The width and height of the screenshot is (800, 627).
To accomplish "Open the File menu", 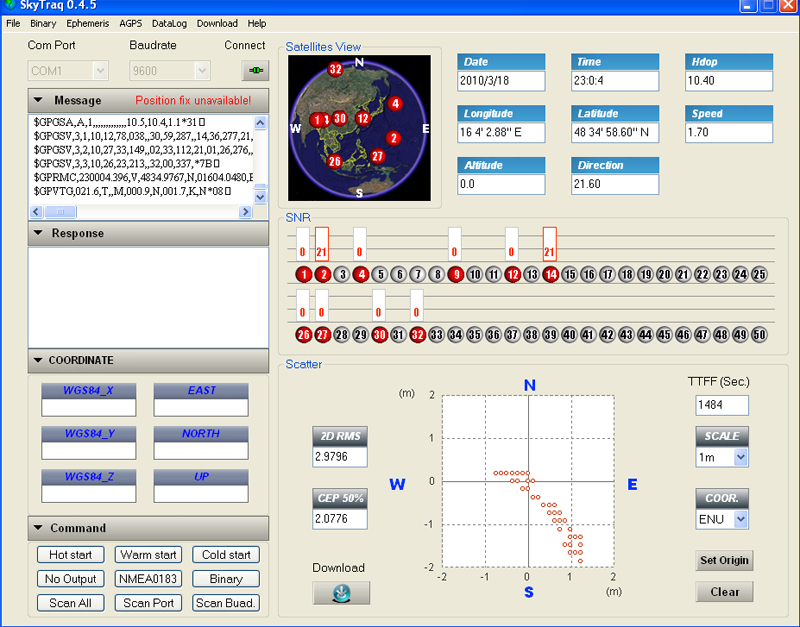I will (13, 23).
